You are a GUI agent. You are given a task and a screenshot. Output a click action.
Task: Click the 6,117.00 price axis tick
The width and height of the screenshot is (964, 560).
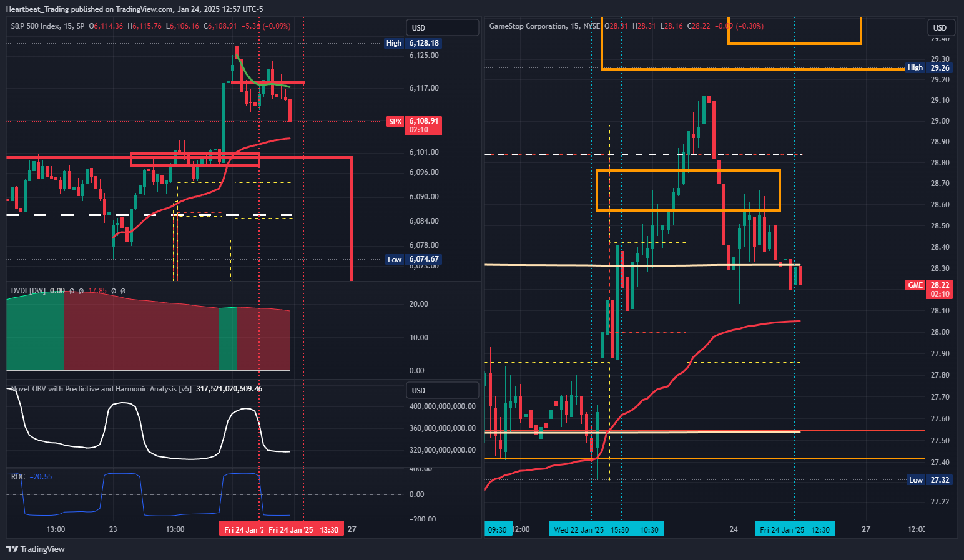pos(424,88)
